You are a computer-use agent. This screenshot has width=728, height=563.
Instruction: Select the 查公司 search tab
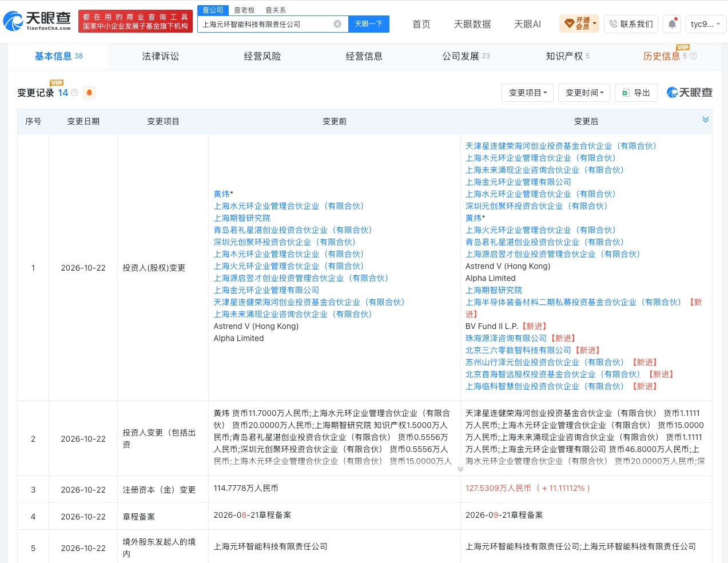[x=213, y=10]
